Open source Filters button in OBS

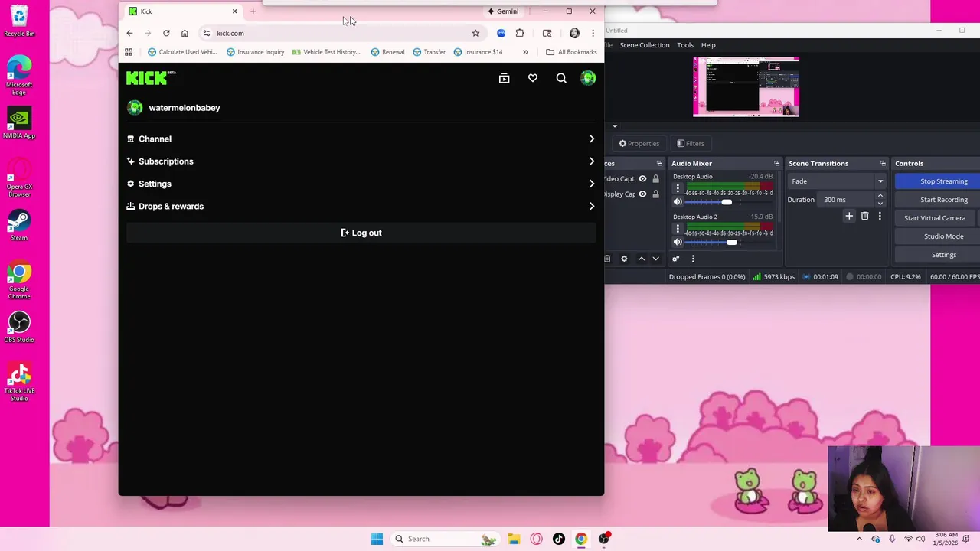click(691, 143)
